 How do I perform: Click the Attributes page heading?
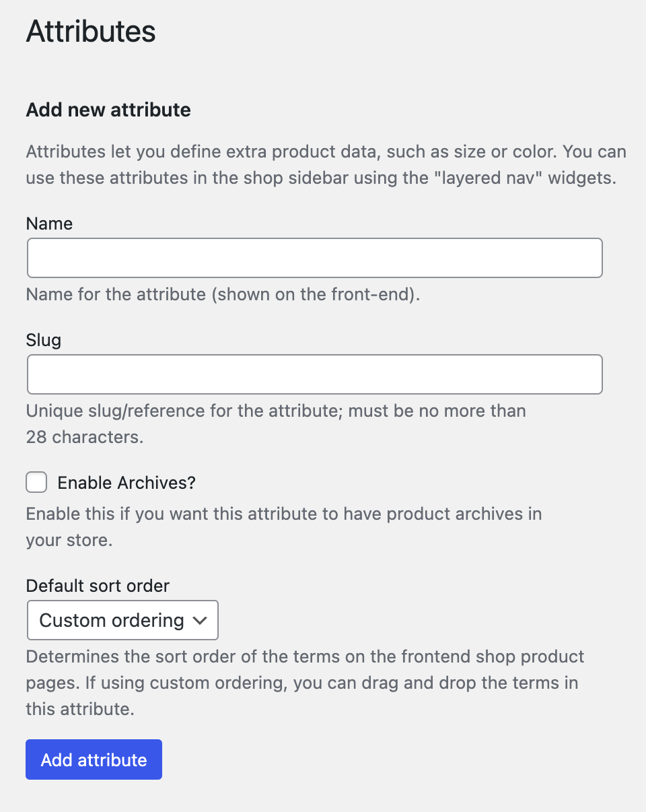coord(90,31)
